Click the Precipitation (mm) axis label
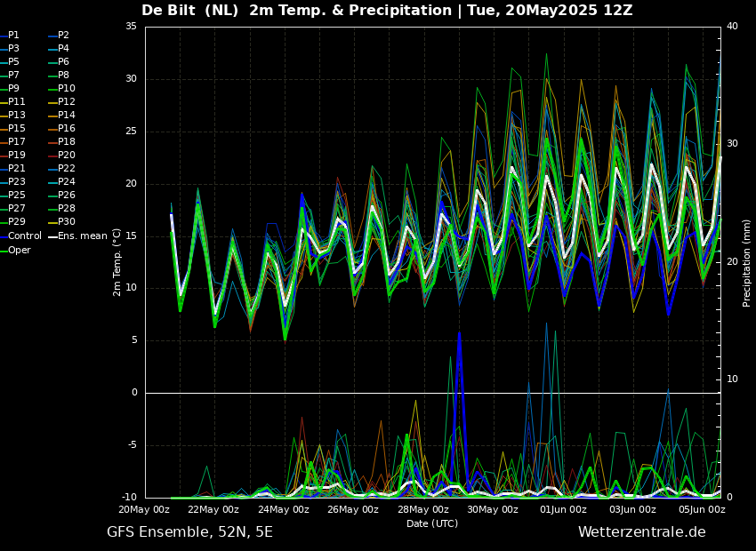Image resolution: width=756 pixels, height=551 pixels. tap(747, 263)
